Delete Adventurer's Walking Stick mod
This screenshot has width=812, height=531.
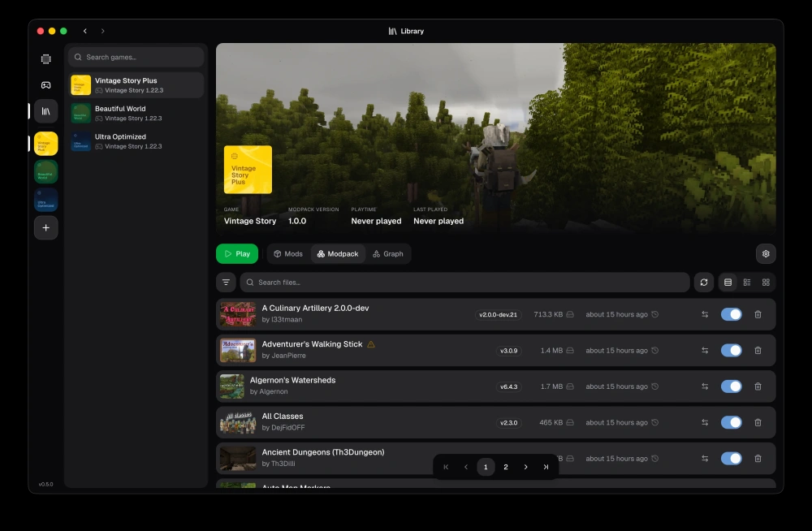[x=758, y=351]
